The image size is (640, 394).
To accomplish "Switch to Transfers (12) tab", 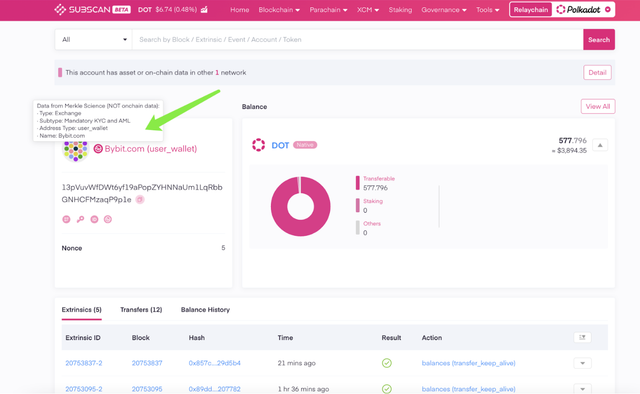I will point(141,310).
